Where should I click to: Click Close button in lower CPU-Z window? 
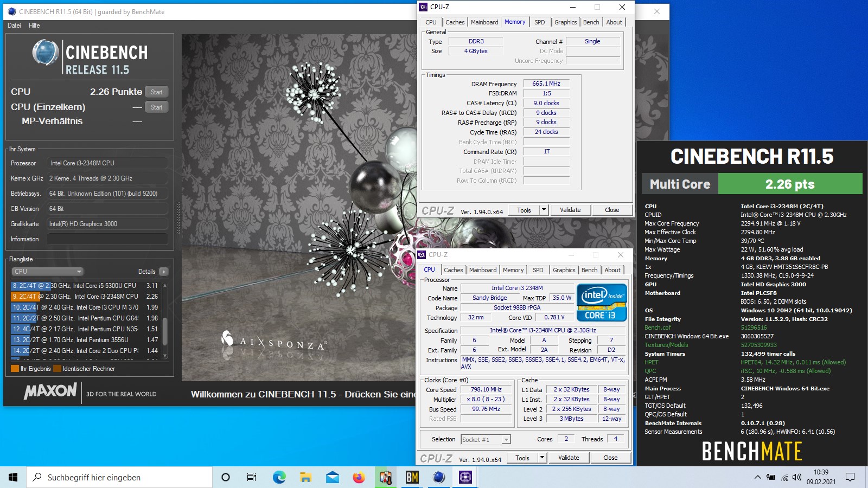pyautogui.click(x=610, y=458)
